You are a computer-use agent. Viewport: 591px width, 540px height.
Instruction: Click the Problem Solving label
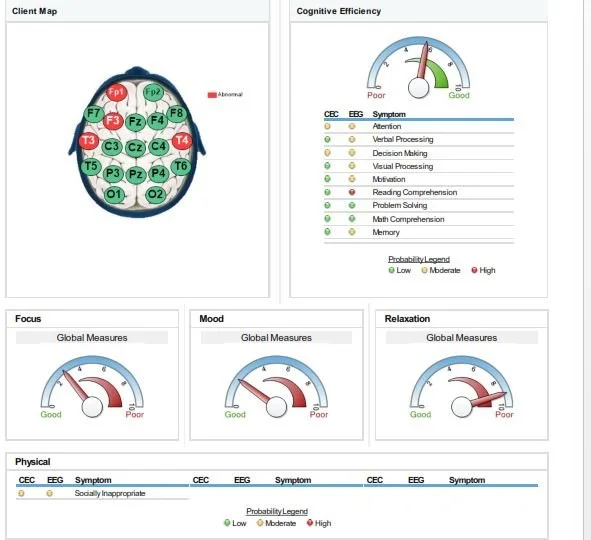click(400, 205)
